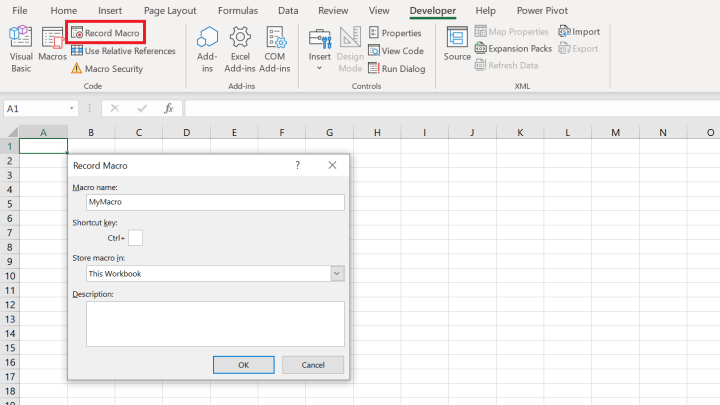Viewport: 720px width, 405px height.
Task: Click the Macro name field
Action: (215, 202)
